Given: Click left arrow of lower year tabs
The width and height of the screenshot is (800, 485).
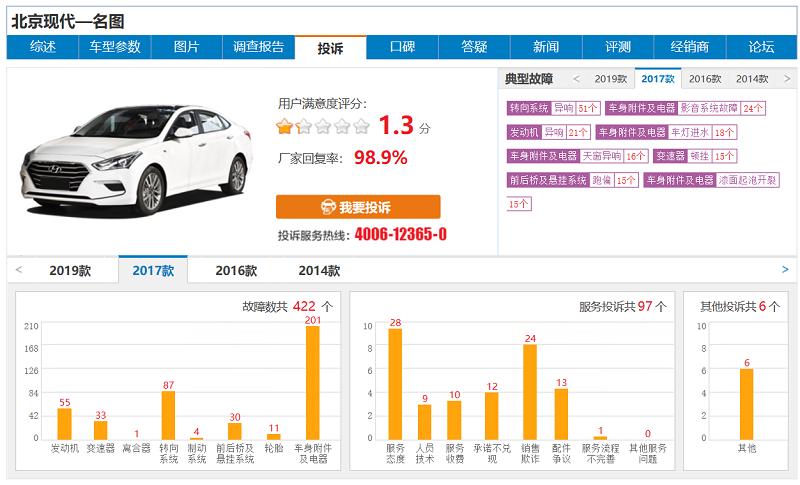Looking at the screenshot, I should 19,270.
